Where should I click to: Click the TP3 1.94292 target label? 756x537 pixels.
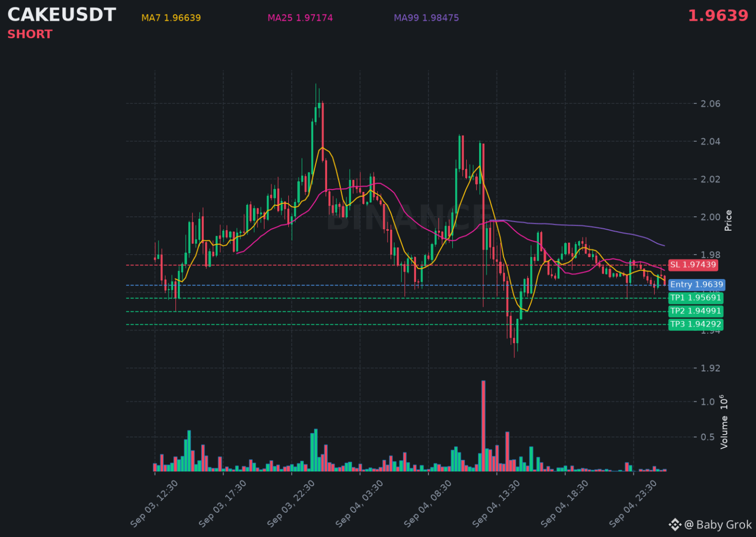(x=695, y=324)
